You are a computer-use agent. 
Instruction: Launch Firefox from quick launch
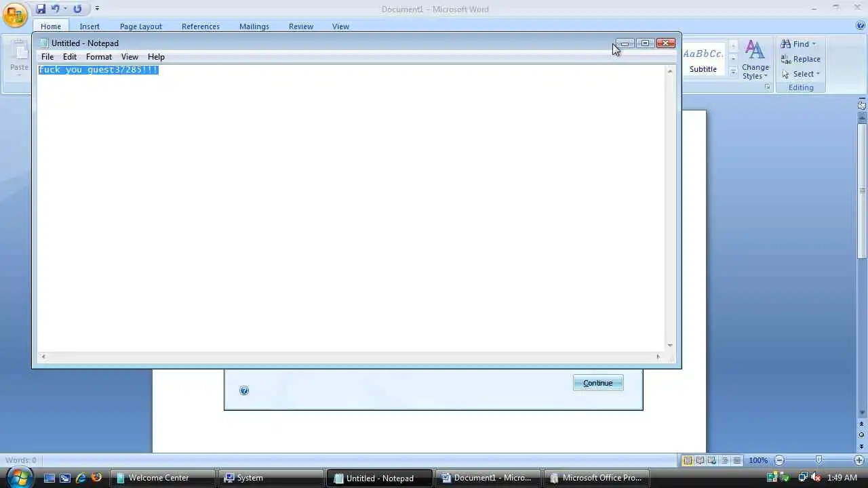(x=96, y=478)
